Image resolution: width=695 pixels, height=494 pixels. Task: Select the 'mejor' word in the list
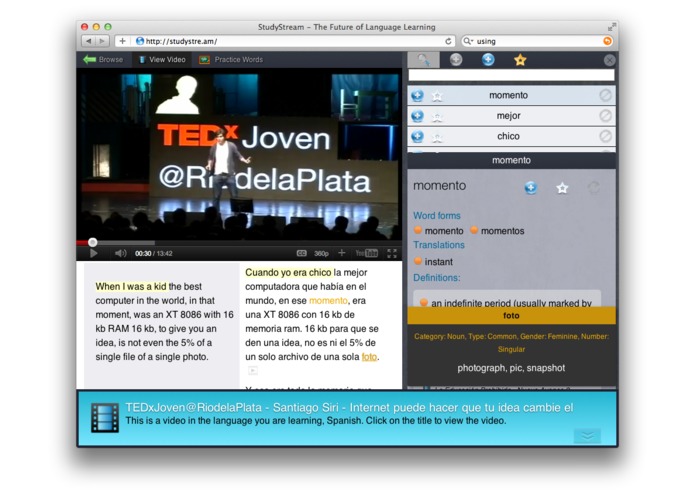pos(508,116)
